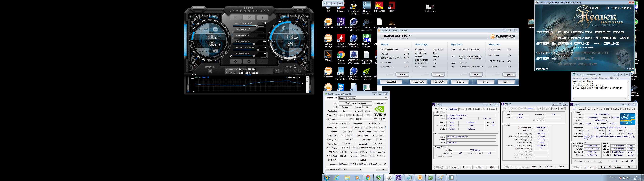Click the fan settings gear beside Fan Speed
The height and width of the screenshot is (181, 644).
pos(231,56)
